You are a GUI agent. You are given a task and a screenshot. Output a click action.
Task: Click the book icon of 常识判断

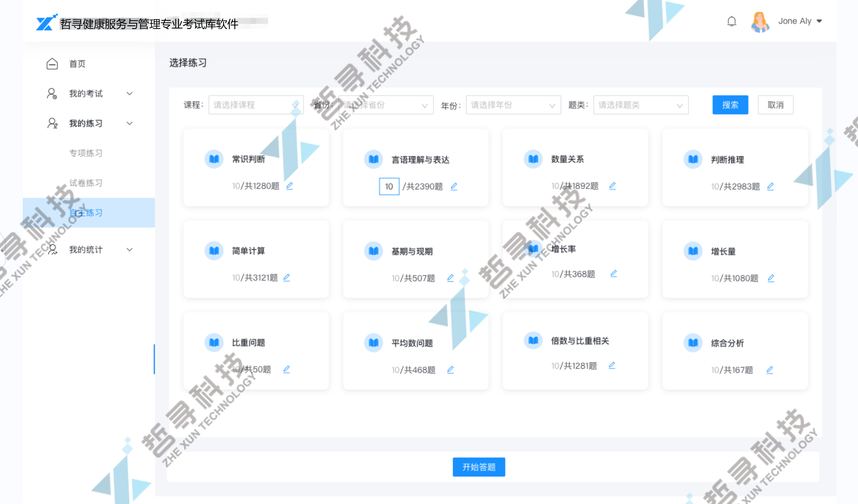coord(214,159)
